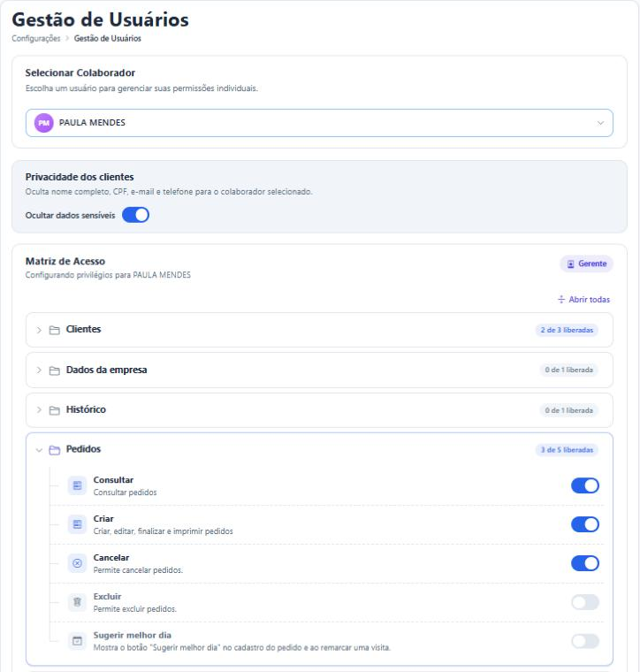The width and height of the screenshot is (640, 672).
Task: Open the collaborator dropdown arrow
Action: [600, 123]
